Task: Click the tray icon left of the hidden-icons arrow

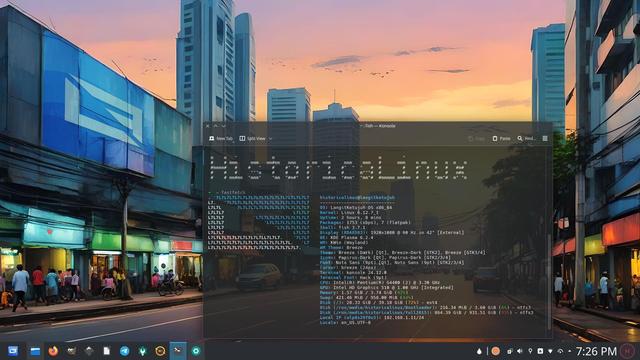Action: point(560,351)
